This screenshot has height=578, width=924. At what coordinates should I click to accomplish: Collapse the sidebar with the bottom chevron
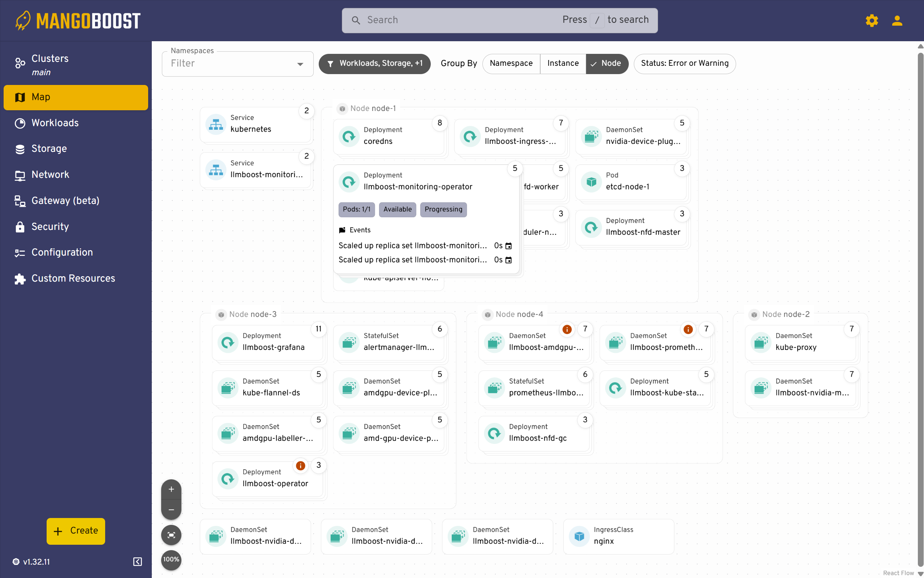(137, 562)
